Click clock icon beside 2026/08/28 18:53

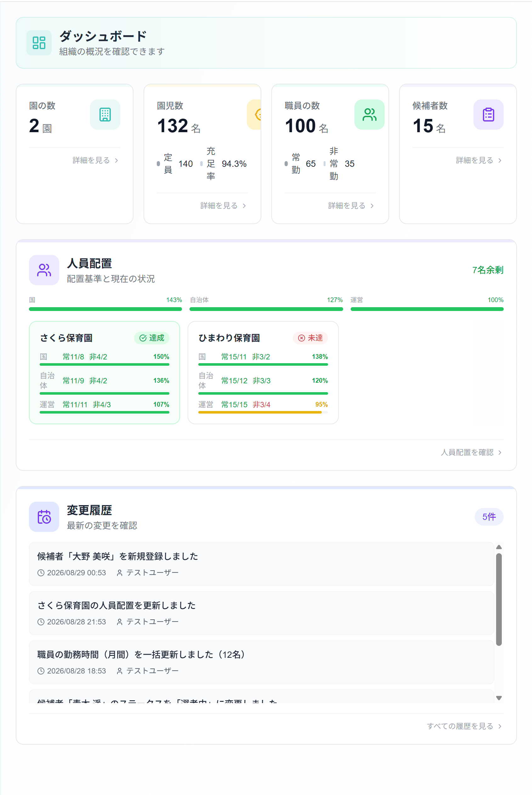41,671
